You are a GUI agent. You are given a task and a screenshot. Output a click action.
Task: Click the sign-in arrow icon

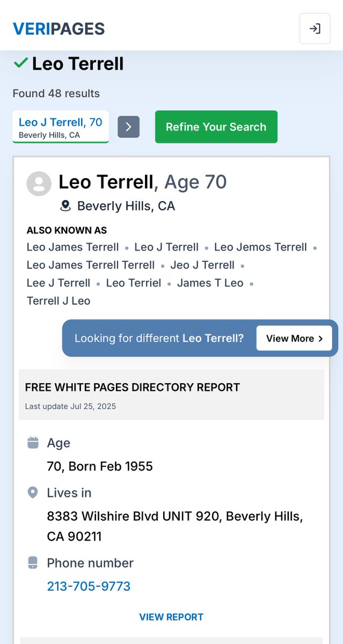pyautogui.click(x=315, y=28)
